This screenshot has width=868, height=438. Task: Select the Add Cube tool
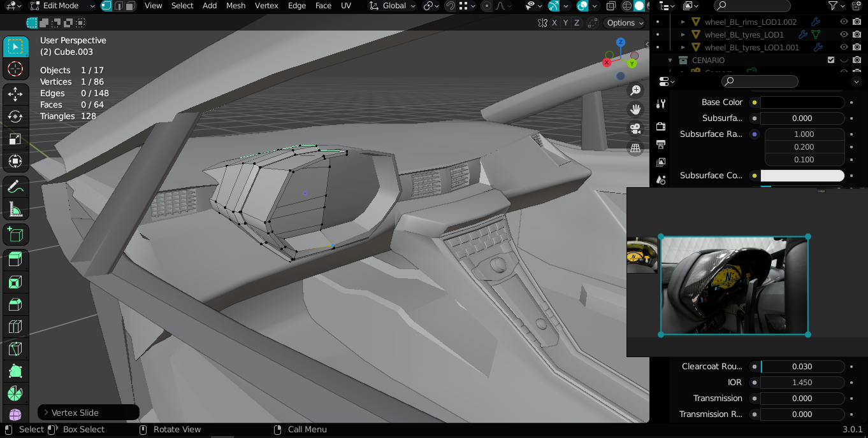(16, 234)
